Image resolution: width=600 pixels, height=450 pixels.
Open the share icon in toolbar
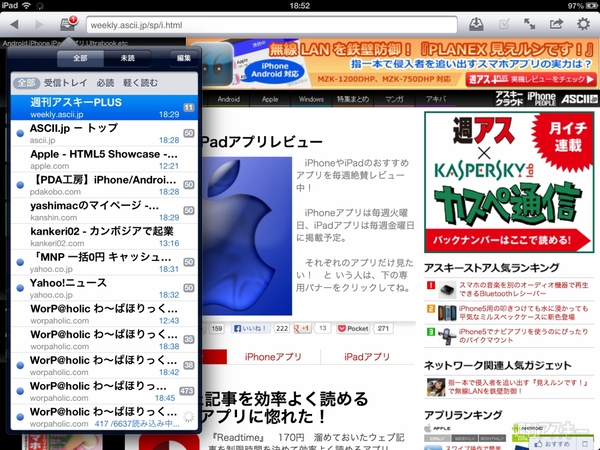556,24
